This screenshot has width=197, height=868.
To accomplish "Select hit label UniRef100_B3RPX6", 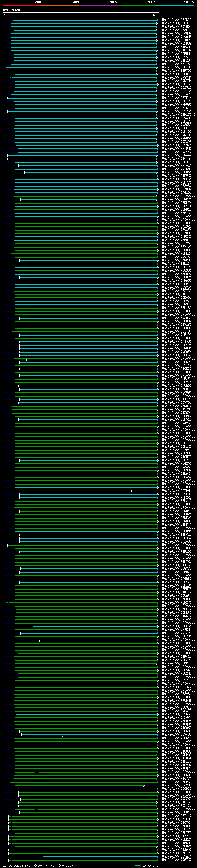I will (177, 200).
